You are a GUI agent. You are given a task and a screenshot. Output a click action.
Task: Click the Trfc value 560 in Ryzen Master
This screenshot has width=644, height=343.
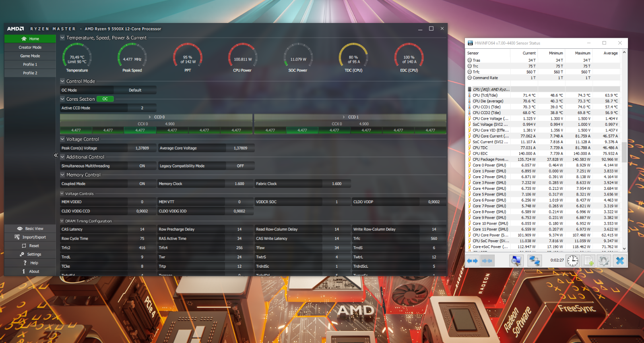(434, 238)
